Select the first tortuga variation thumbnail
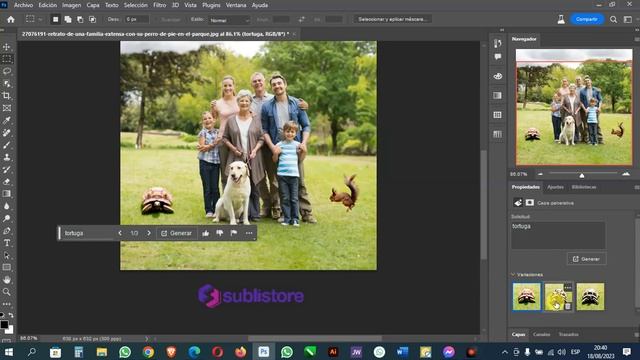 pyautogui.click(x=527, y=297)
